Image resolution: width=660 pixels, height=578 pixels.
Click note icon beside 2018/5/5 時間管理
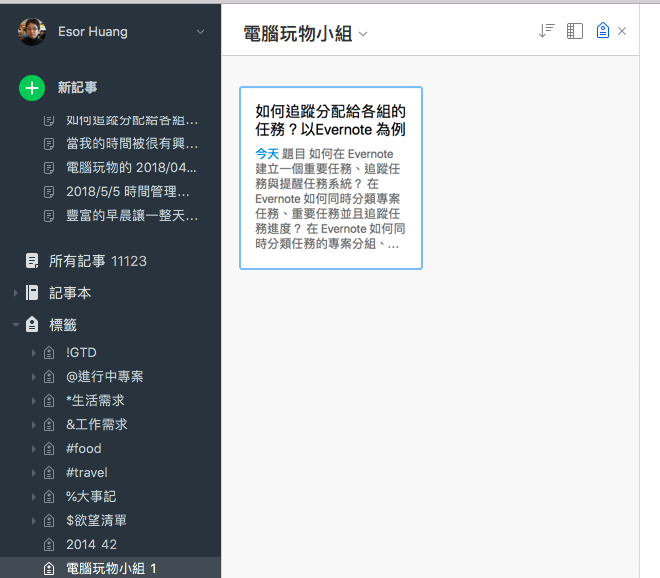click(x=49, y=192)
